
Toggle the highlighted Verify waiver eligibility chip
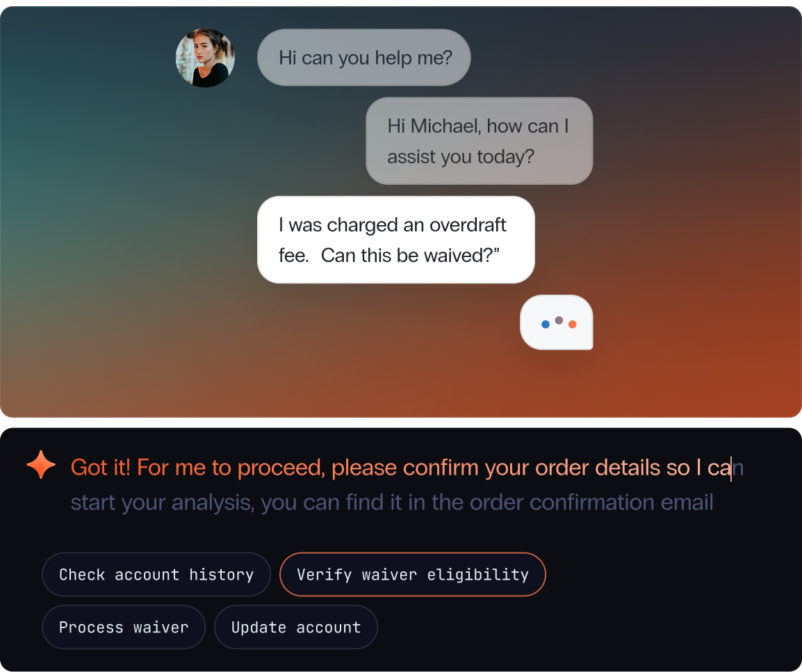coord(413,574)
